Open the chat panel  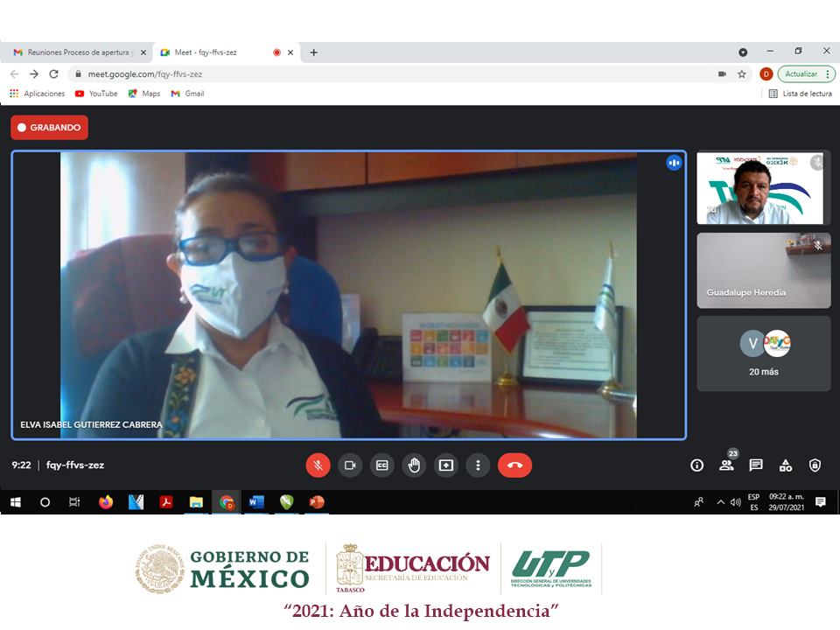point(756,465)
